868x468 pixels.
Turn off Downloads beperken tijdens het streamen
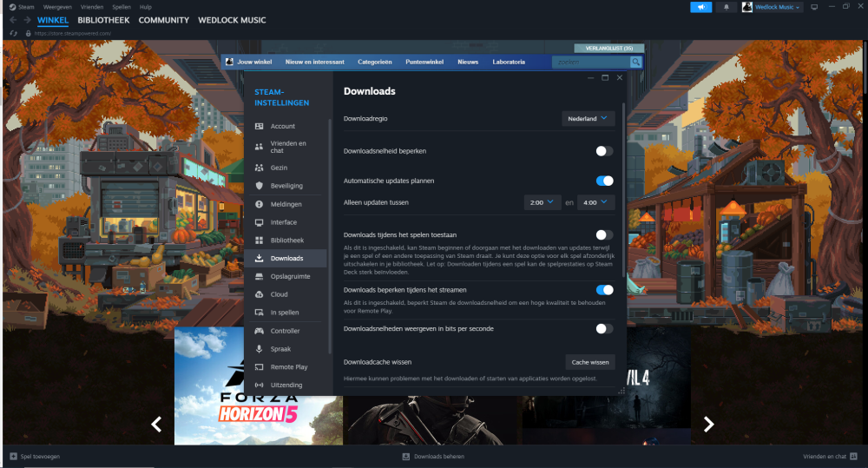(604, 290)
